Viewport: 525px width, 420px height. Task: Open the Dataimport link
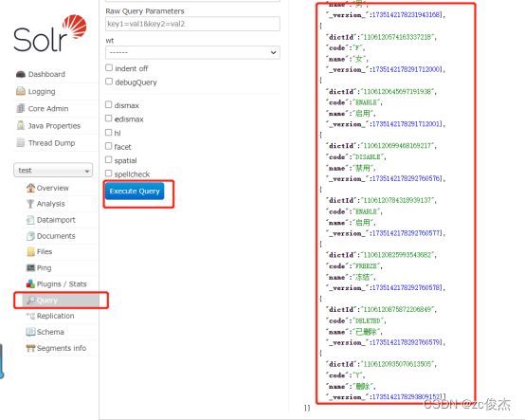[x=56, y=220]
